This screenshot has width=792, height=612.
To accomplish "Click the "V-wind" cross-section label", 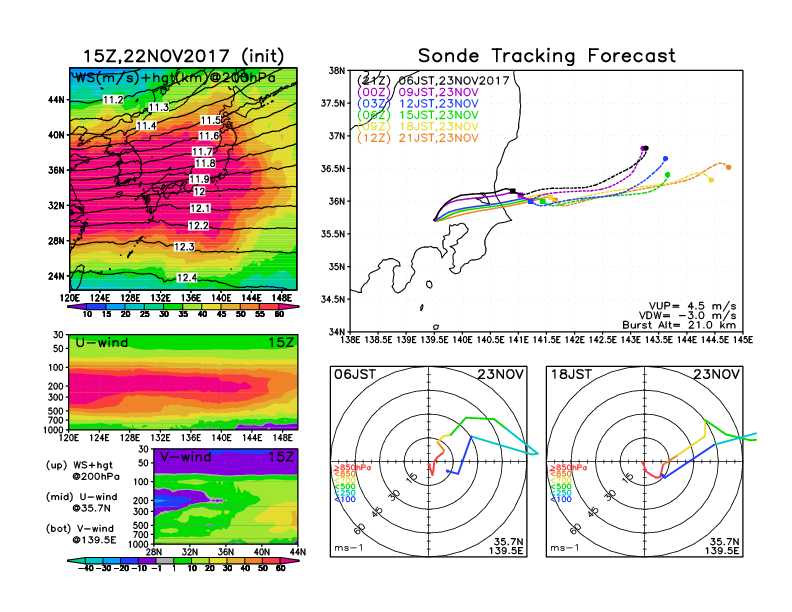I will (x=185, y=457).
